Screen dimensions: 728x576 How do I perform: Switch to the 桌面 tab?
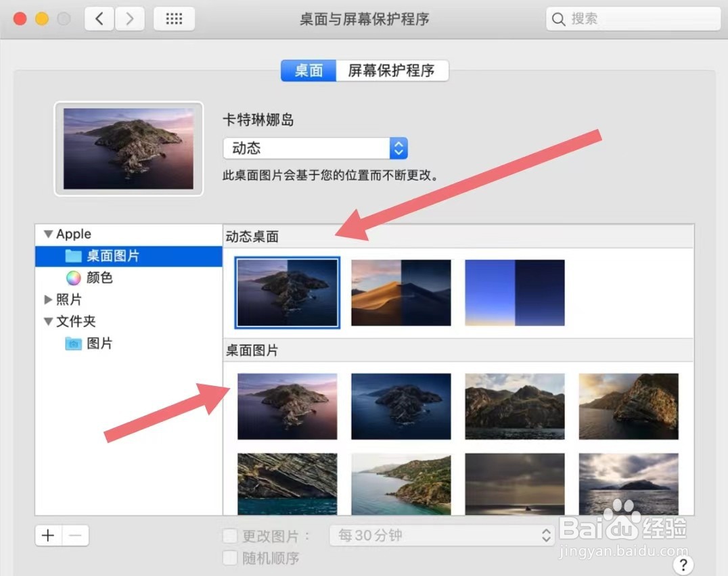point(309,70)
